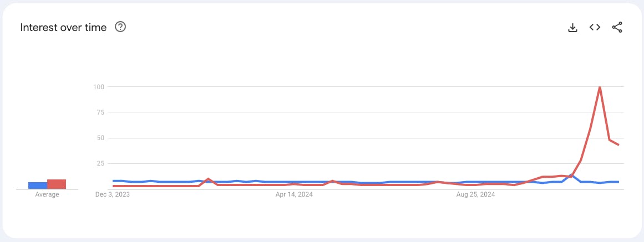Share the Interest over time chart
Viewport: 644px width, 242px height.
[x=617, y=28]
